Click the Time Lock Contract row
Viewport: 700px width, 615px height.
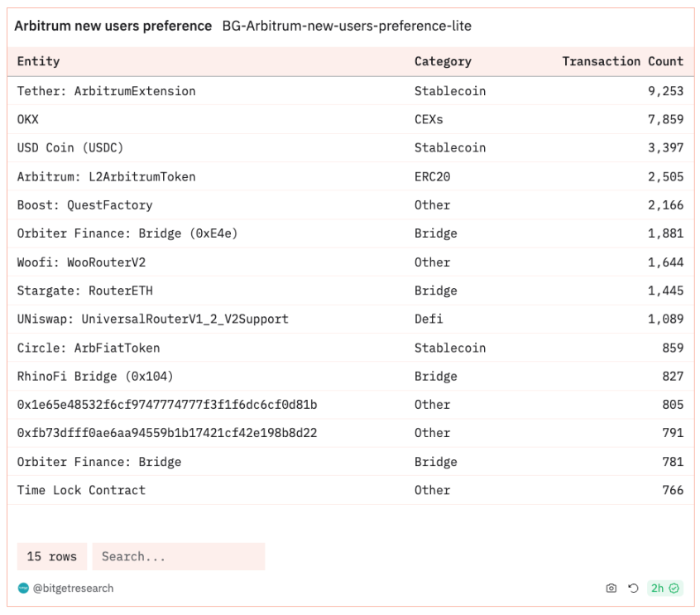click(x=81, y=490)
